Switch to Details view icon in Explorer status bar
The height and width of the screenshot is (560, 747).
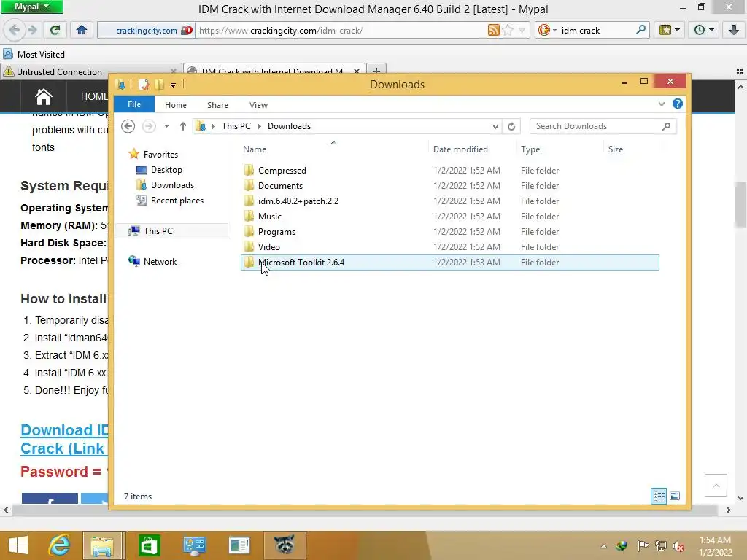click(659, 496)
